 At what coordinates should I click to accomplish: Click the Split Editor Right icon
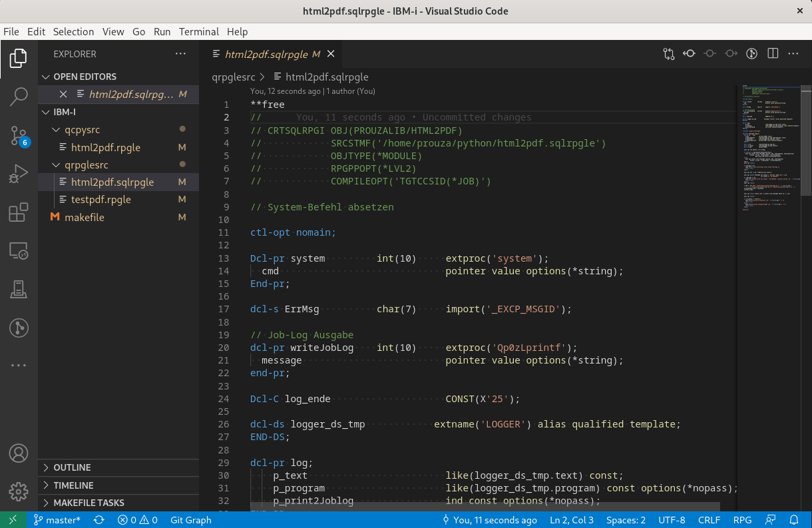[x=773, y=54]
